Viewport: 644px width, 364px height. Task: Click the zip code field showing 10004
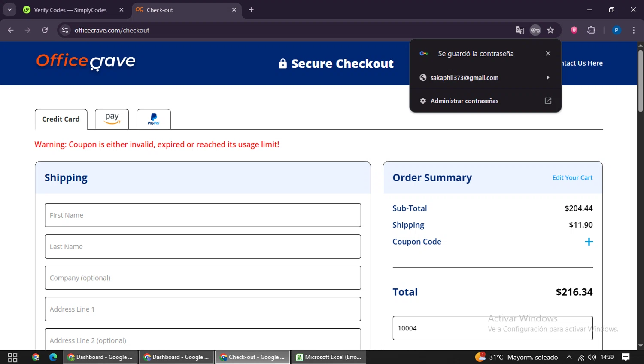[x=492, y=328]
